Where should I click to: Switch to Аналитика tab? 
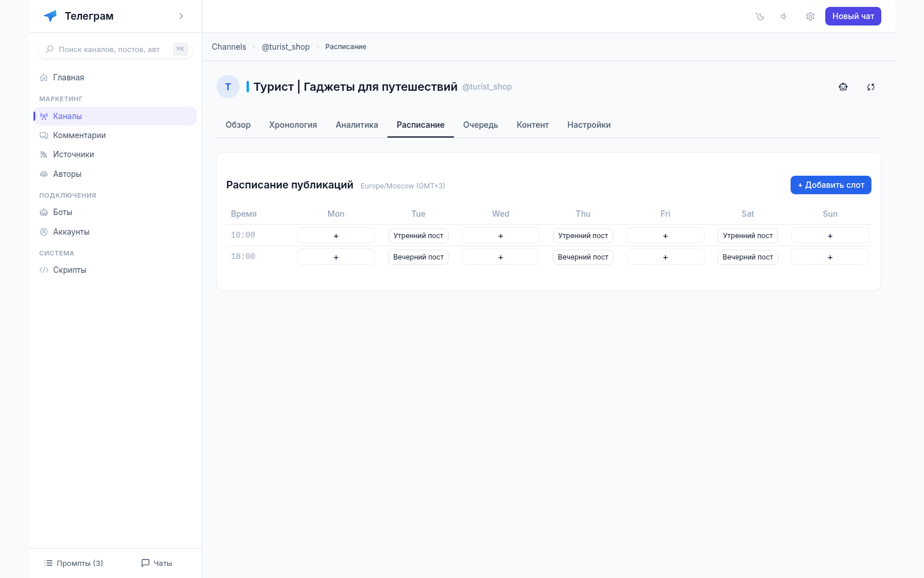coord(357,125)
